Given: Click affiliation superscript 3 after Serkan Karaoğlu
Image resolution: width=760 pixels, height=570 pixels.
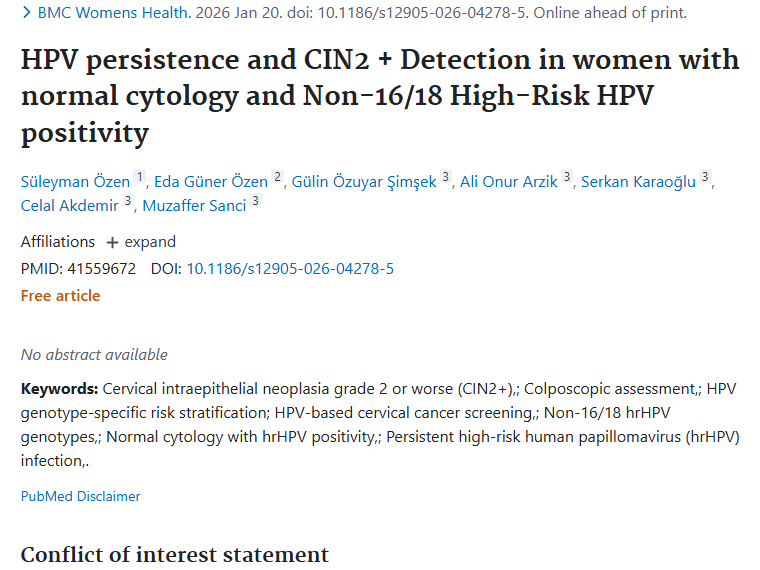Looking at the screenshot, I should tap(705, 177).
